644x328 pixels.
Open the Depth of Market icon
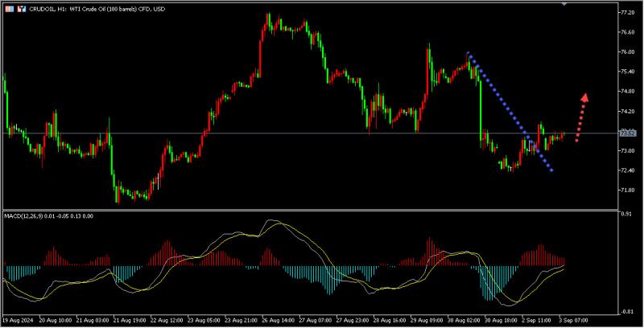click(10, 9)
